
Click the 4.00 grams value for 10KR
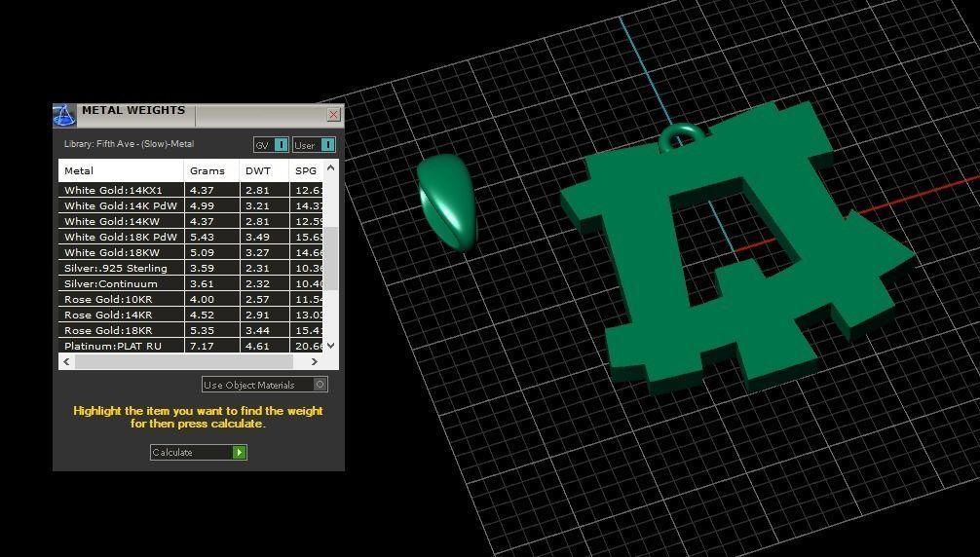(202, 299)
